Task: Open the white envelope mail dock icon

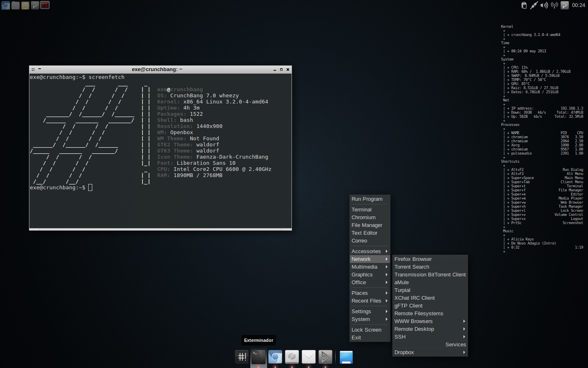Action: point(309,357)
